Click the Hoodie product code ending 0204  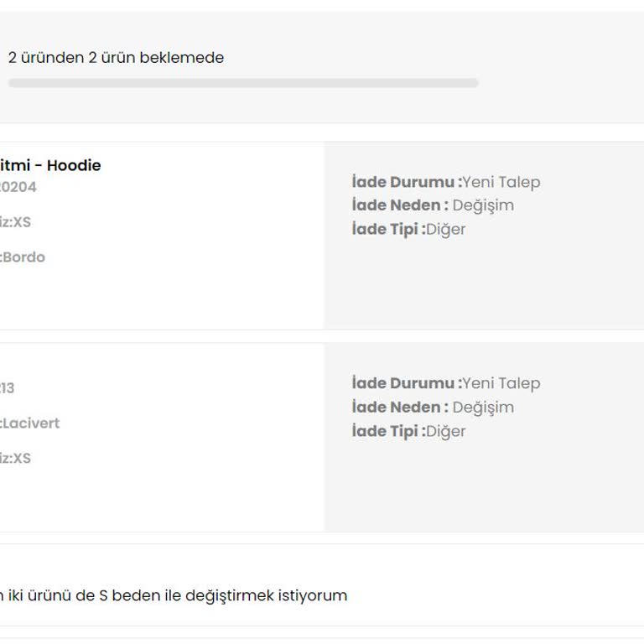18,187
